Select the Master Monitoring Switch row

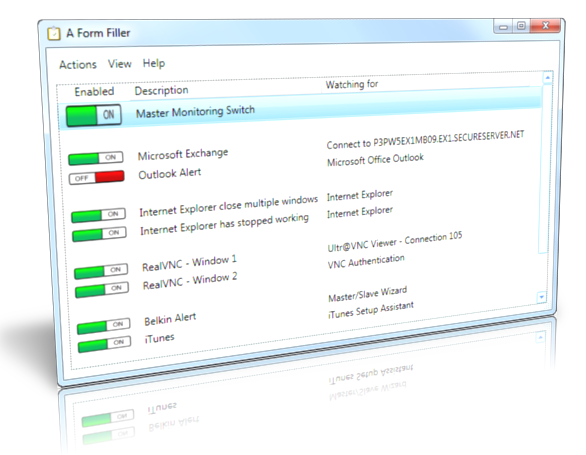tap(300, 111)
